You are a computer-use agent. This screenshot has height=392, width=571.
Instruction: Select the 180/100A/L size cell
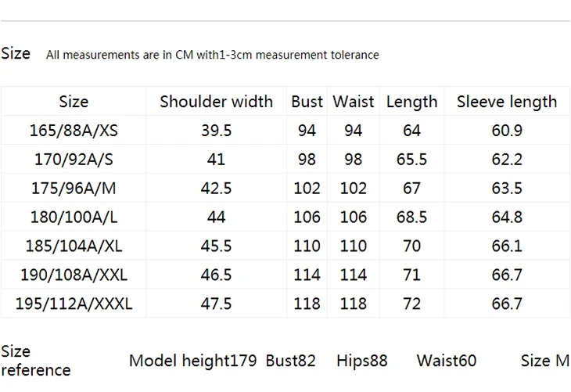[x=74, y=217]
